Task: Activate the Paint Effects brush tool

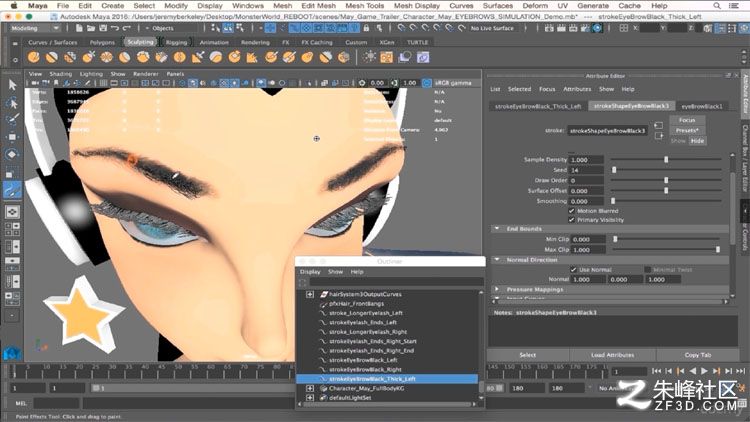Action: [12, 190]
